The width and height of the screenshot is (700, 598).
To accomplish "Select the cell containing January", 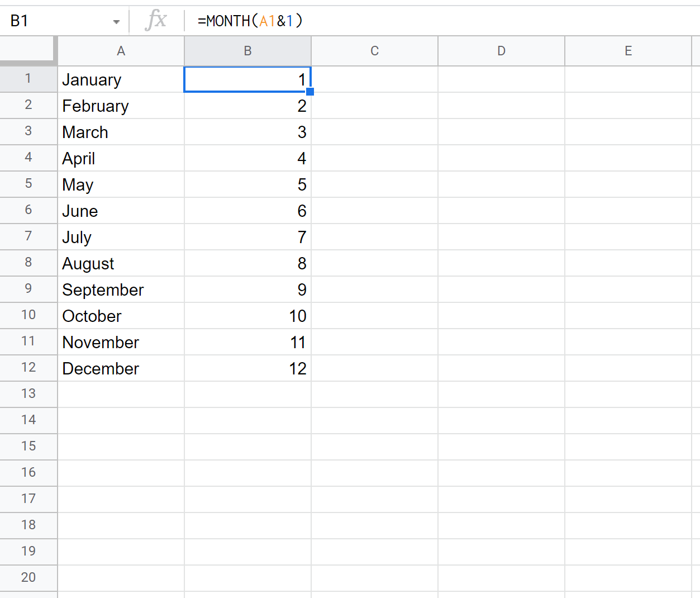I will pyautogui.click(x=121, y=80).
